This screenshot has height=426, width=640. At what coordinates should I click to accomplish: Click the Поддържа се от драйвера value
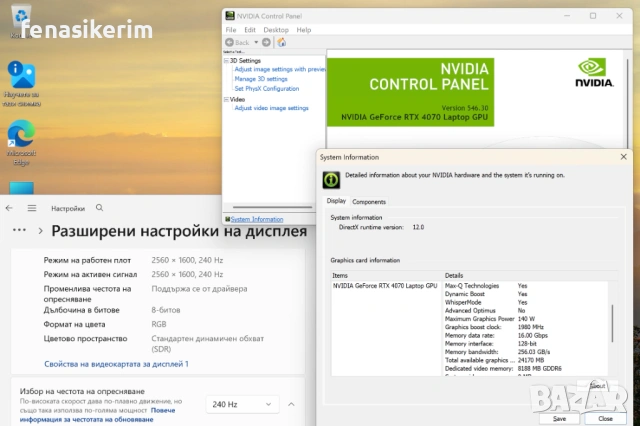tap(199, 289)
